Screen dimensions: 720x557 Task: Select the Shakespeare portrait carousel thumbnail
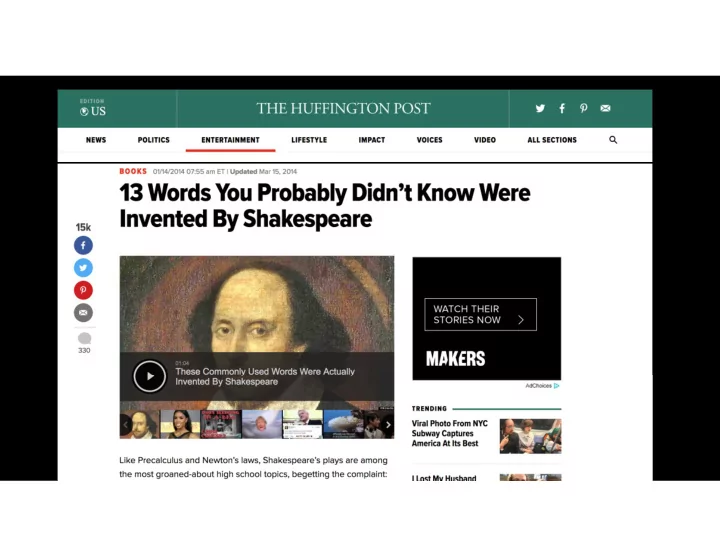(x=141, y=424)
